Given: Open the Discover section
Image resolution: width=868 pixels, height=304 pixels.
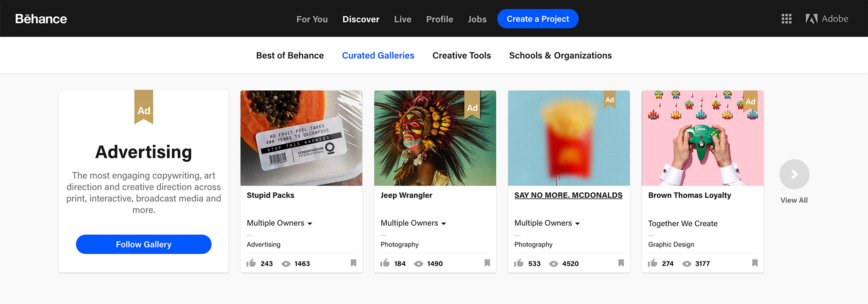Looking at the screenshot, I should point(361,19).
